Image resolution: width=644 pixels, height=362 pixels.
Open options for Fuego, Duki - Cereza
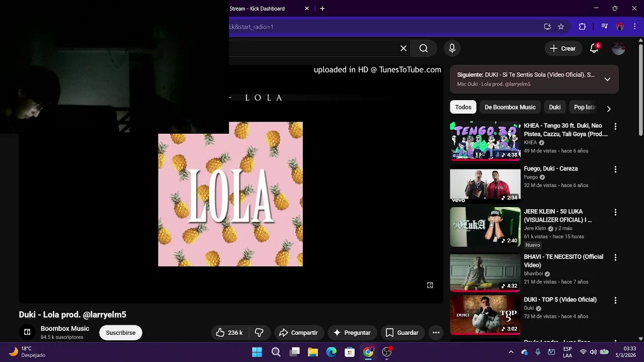(x=615, y=169)
